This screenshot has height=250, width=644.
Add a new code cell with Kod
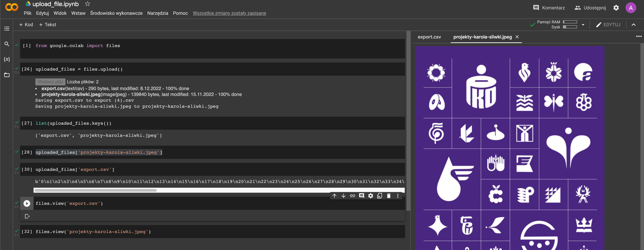tap(26, 25)
